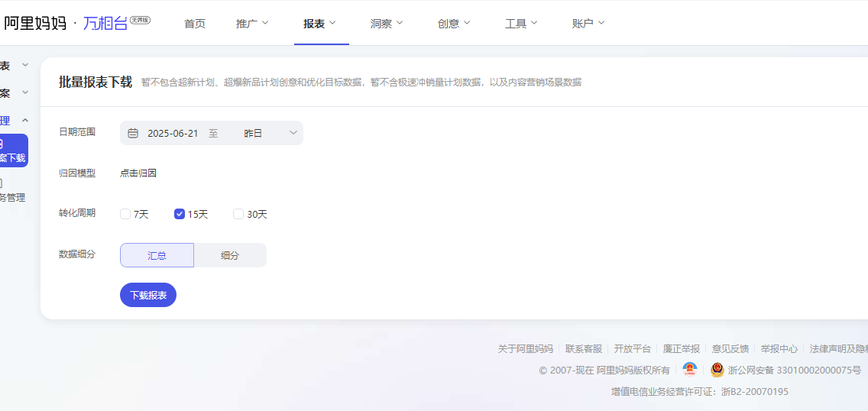Click the blue government badge icon in footer
The width and height of the screenshot is (868, 411).
pyautogui.click(x=689, y=370)
